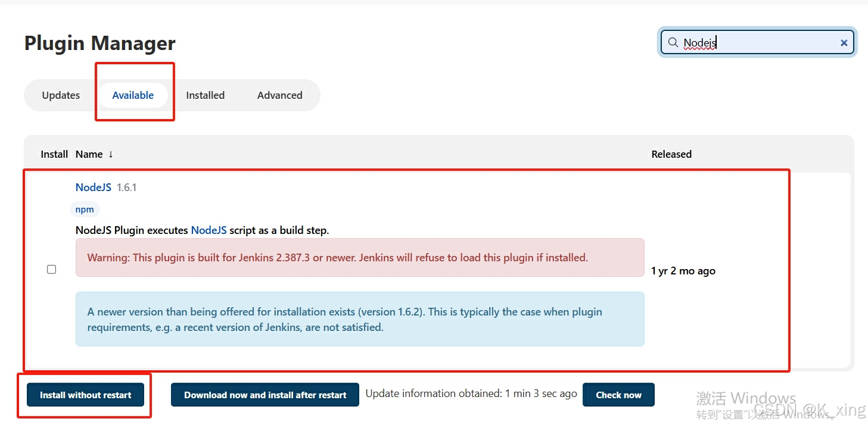
Task: Switch to the Updates tab
Action: (61, 95)
